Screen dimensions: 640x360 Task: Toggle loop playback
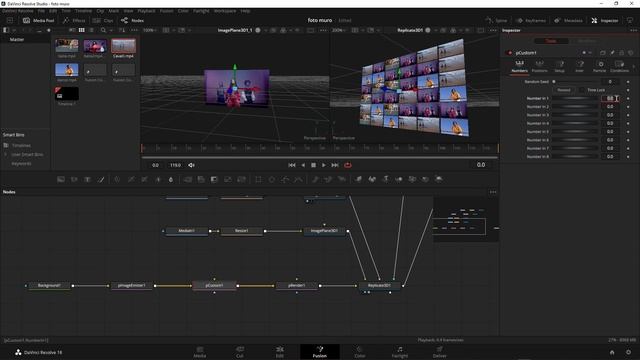348,165
